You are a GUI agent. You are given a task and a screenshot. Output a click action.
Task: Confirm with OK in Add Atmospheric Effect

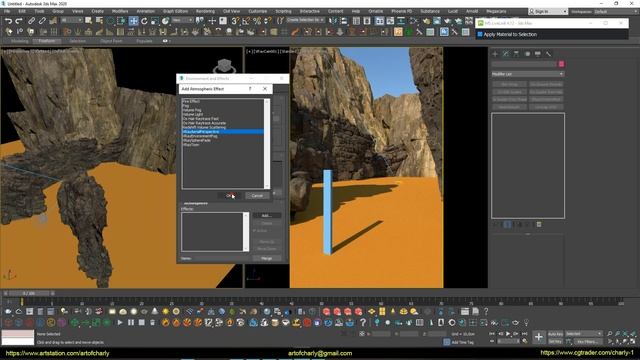(x=229, y=196)
